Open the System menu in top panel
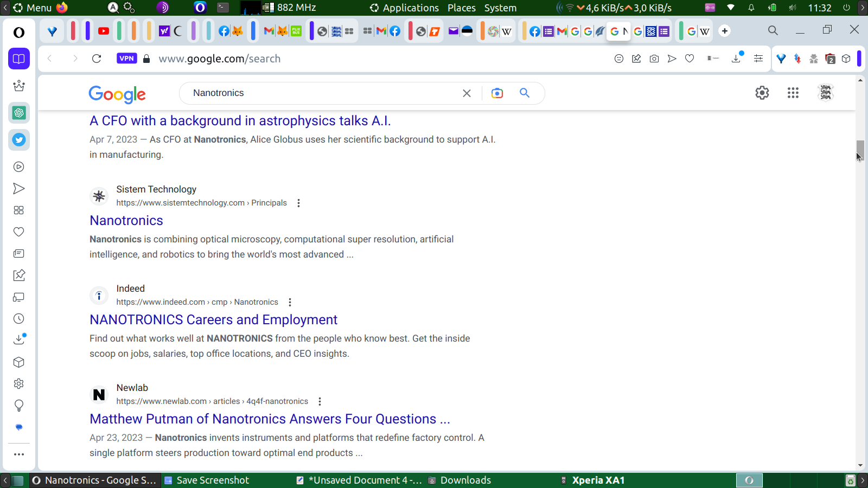 tap(500, 8)
